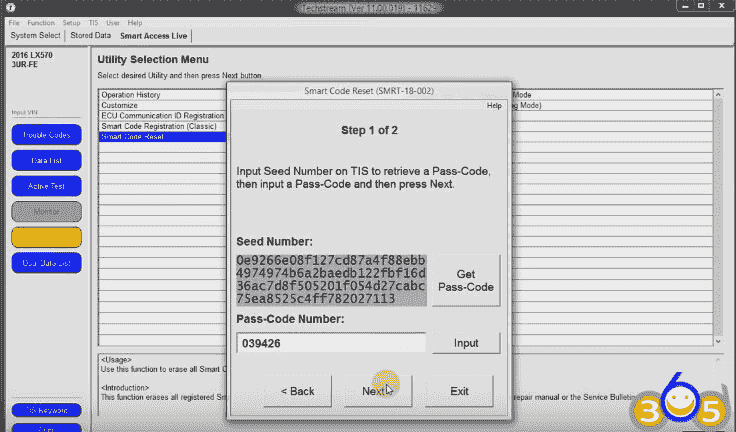Open the Function menu
The width and height of the screenshot is (736, 432).
pos(41,22)
